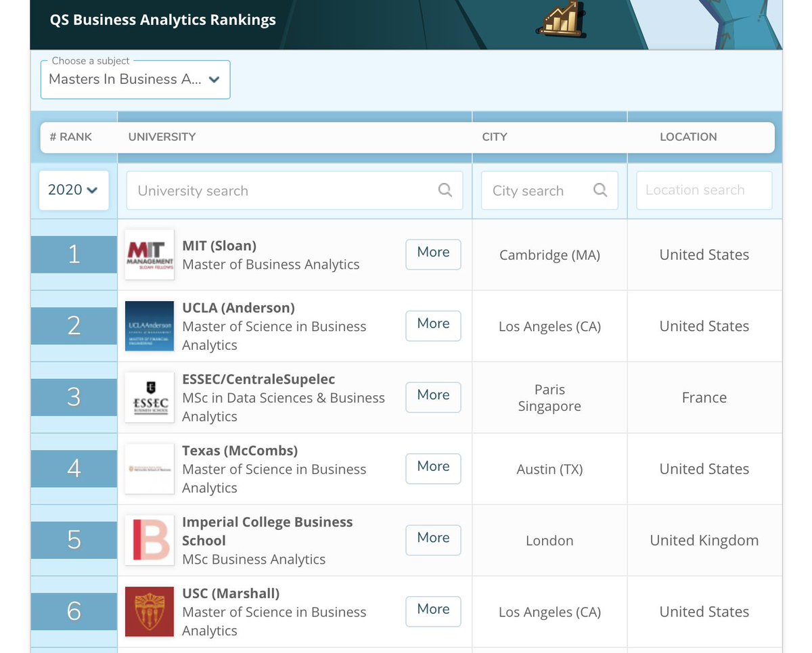The image size is (812, 653).
Task: Click the bar chart icon in banner
Action: coord(560,20)
